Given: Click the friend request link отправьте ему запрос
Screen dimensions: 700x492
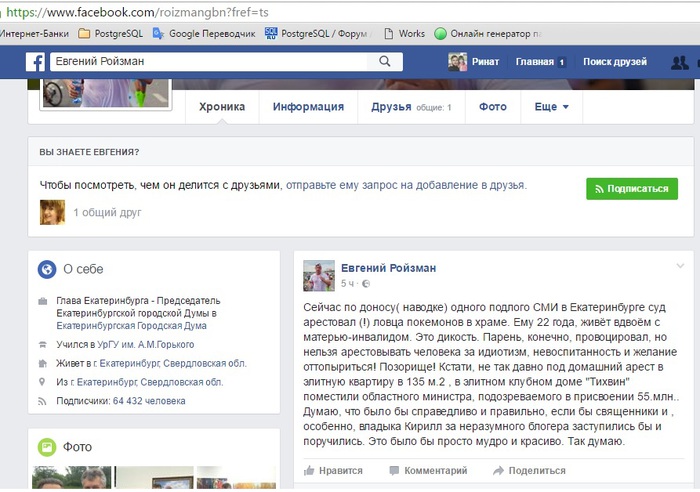Looking at the screenshot, I should click(406, 185).
